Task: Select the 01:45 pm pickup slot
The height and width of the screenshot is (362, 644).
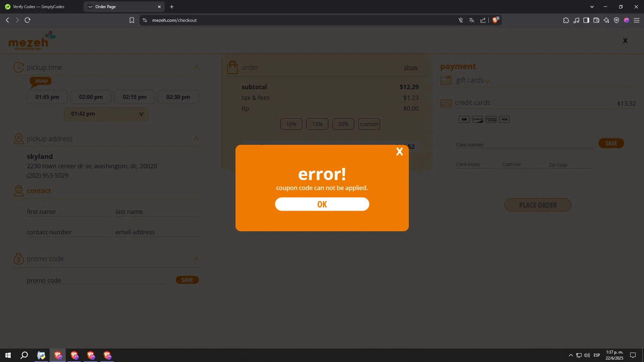Action: pos(47,97)
